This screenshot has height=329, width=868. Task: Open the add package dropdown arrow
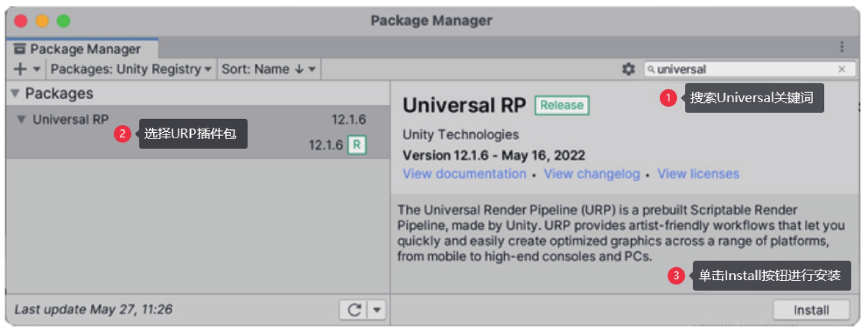pyautogui.click(x=37, y=69)
